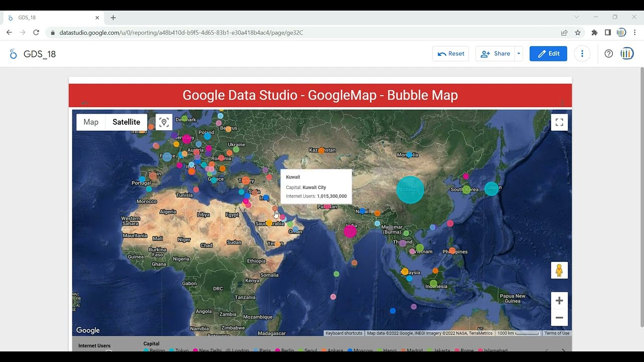Viewport: 644px width, 362px height.
Task: Click the Internet Users value 1,015,300,000
Action: pos(332,196)
